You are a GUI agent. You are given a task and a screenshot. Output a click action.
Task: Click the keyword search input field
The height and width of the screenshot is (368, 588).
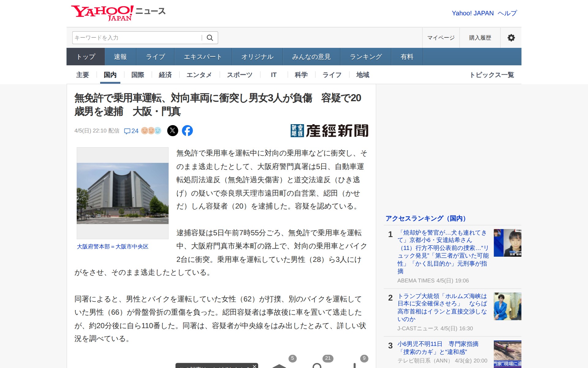(x=136, y=38)
